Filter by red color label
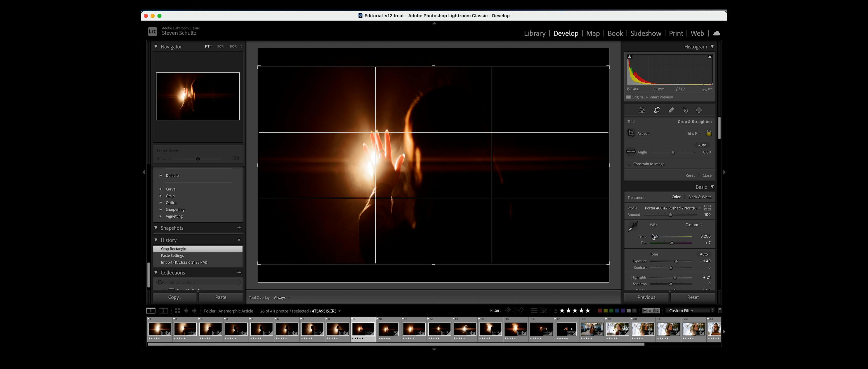Screen dimensions: 868x369 point(600,311)
